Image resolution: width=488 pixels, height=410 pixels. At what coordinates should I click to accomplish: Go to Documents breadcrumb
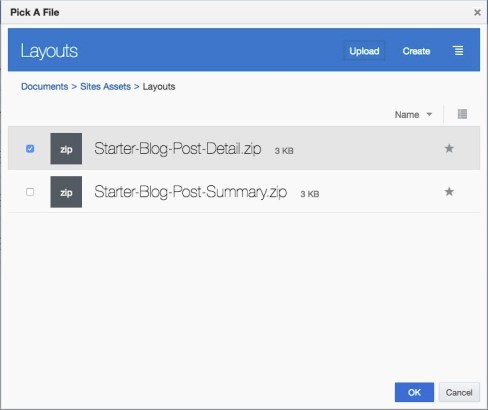[x=45, y=87]
